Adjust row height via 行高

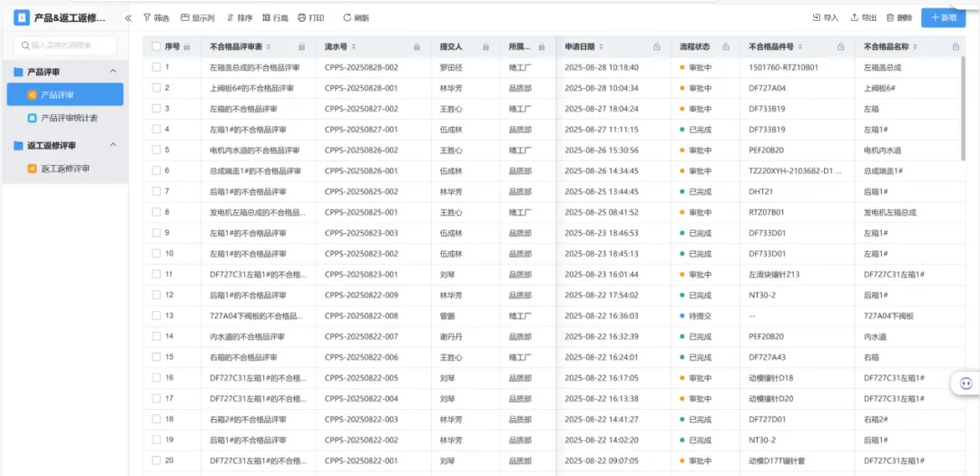coord(275,18)
